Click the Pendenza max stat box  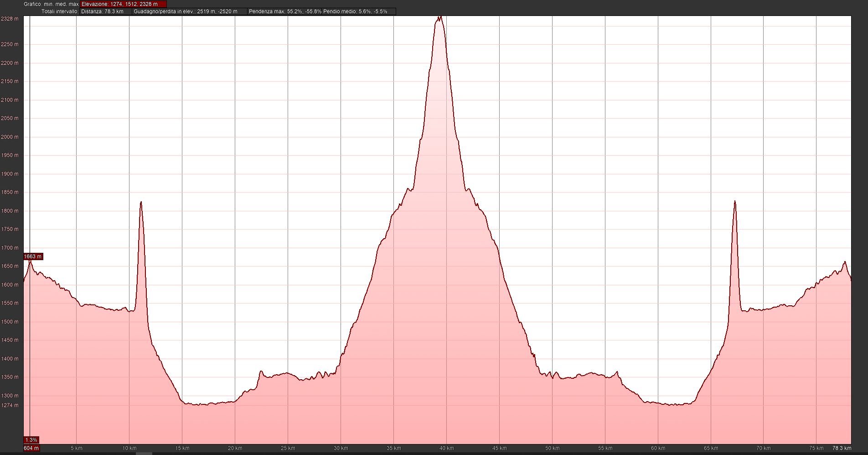(x=285, y=11)
